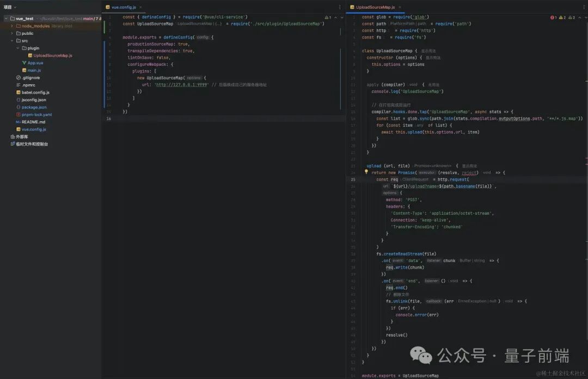Click the braces icon beside package.json

point(19,107)
